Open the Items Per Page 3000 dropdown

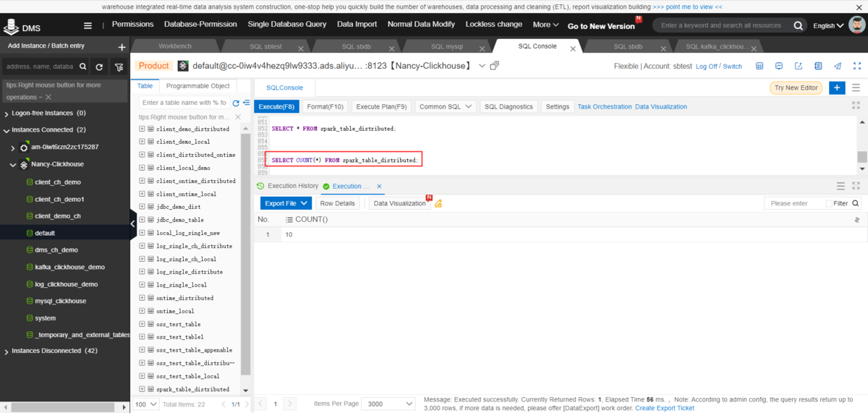click(389, 404)
